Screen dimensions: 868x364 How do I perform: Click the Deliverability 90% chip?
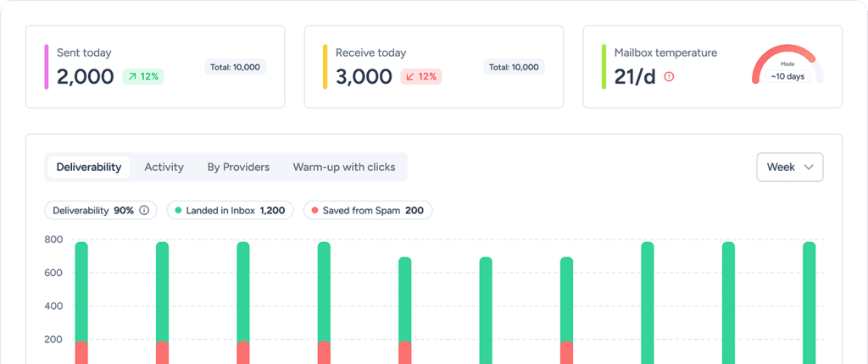[101, 211]
